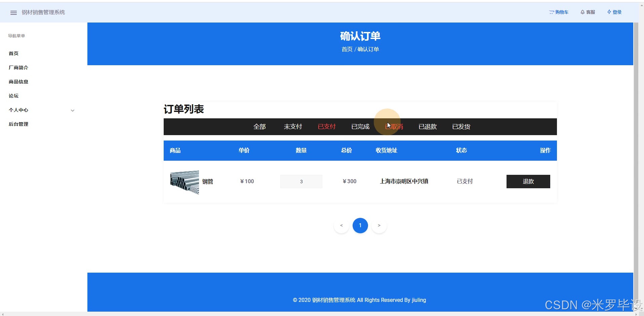
Task: Visit the 论坛 section
Action: point(13,96)
